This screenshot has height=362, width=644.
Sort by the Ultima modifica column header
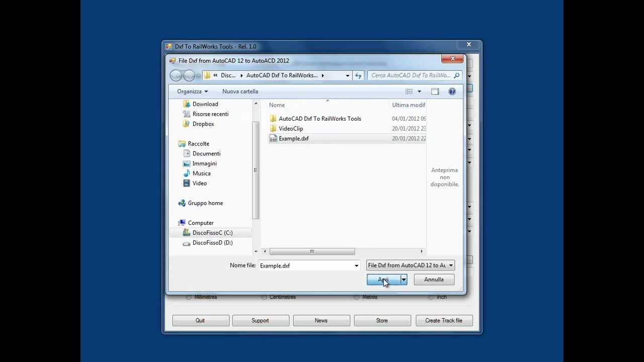coord(408,105)
